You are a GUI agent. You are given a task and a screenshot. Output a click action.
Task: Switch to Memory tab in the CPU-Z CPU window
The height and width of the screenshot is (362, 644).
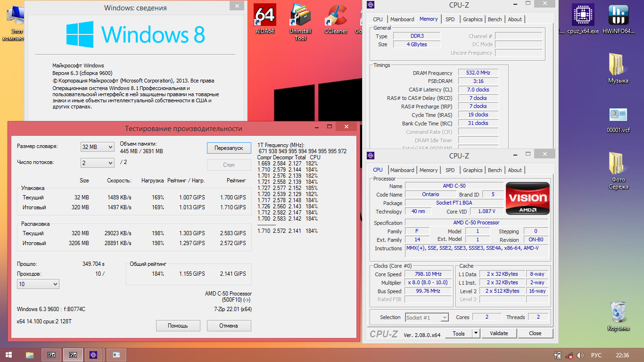click(x=429, y=170)
